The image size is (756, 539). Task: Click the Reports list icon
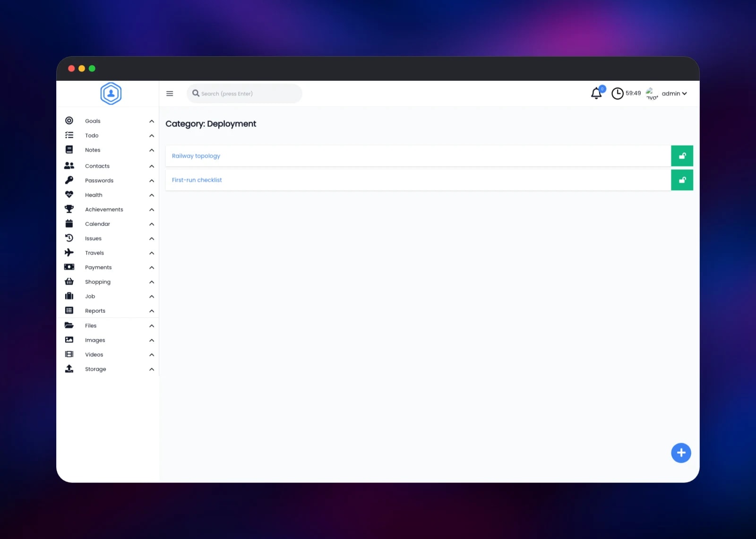point(69,310)
